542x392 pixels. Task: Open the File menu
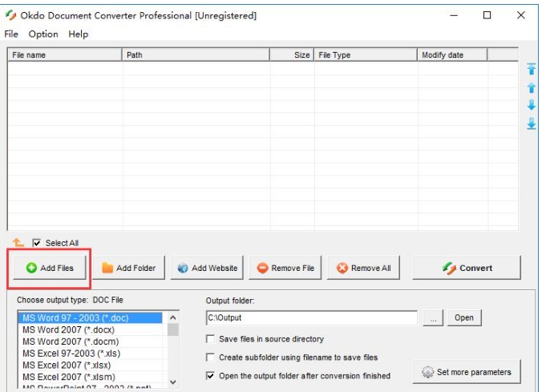(x=11, y=34)
